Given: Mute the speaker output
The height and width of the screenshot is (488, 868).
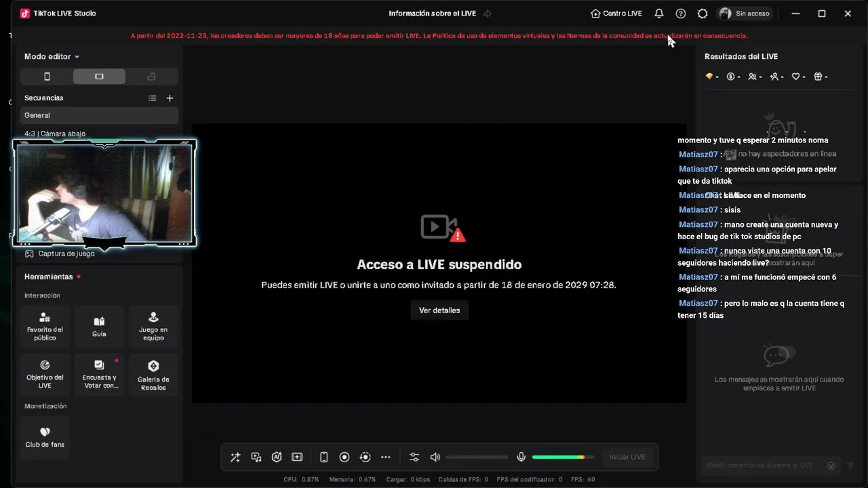Looking at the screenshot, I should click(x=435, y=457).
